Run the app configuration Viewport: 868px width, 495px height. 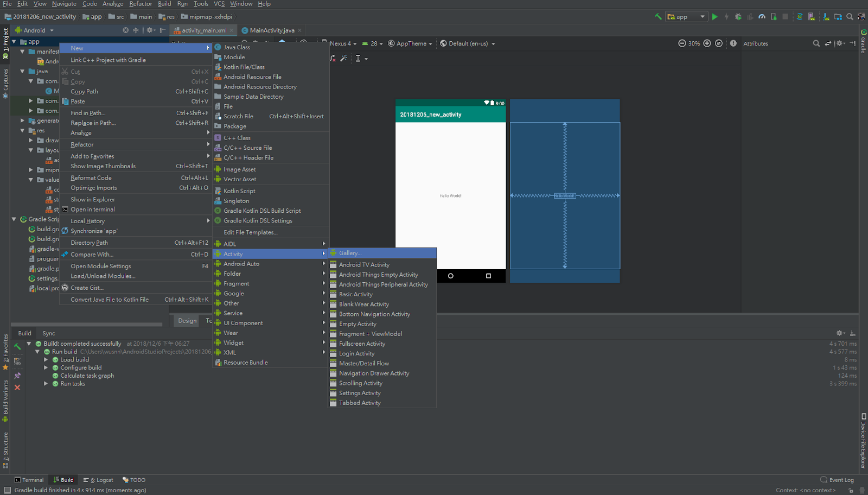[715, 16]
